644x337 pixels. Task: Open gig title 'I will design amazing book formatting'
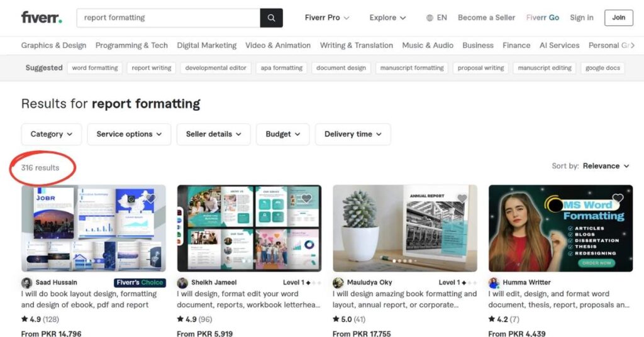click(x=404, y=299)
